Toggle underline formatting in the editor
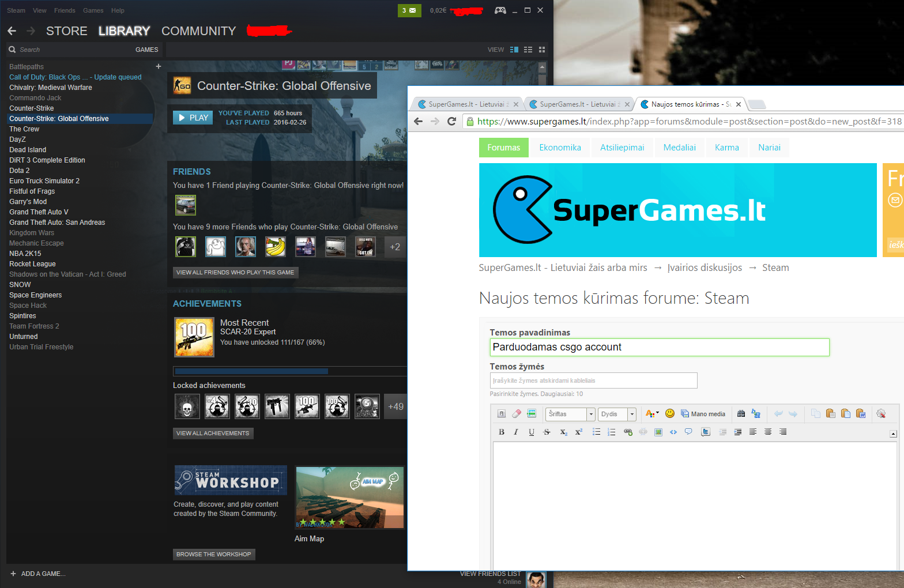The width and height of the screenshot is (904, 588). (x=532, y=432)
